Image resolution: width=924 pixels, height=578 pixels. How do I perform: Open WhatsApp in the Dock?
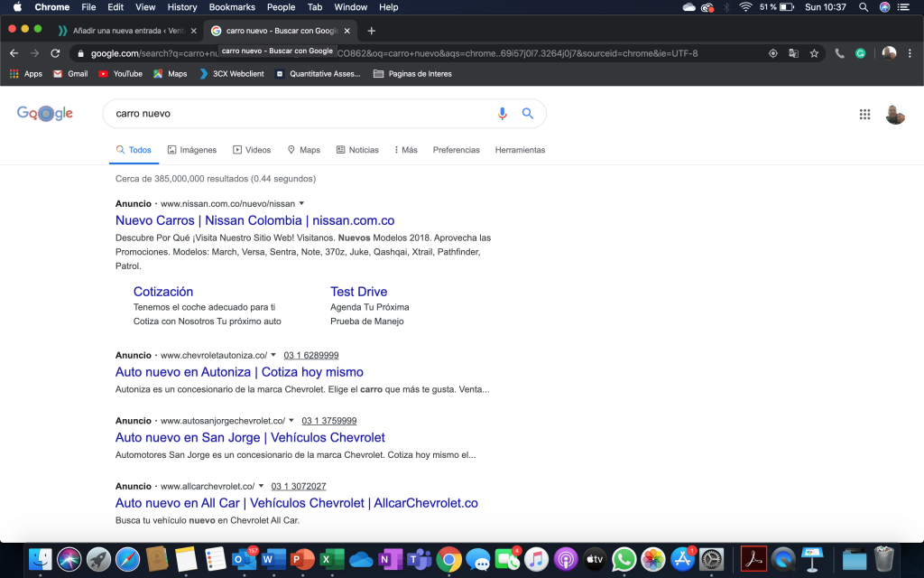(624, 559)
